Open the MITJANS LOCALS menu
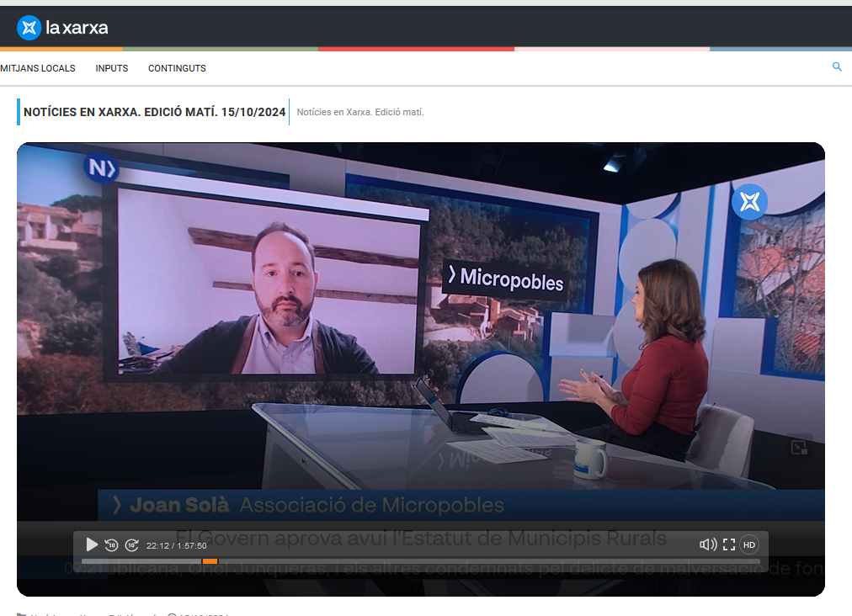This screenshot has width=852, height=616. pyautogui.click(x=38, y=68)
